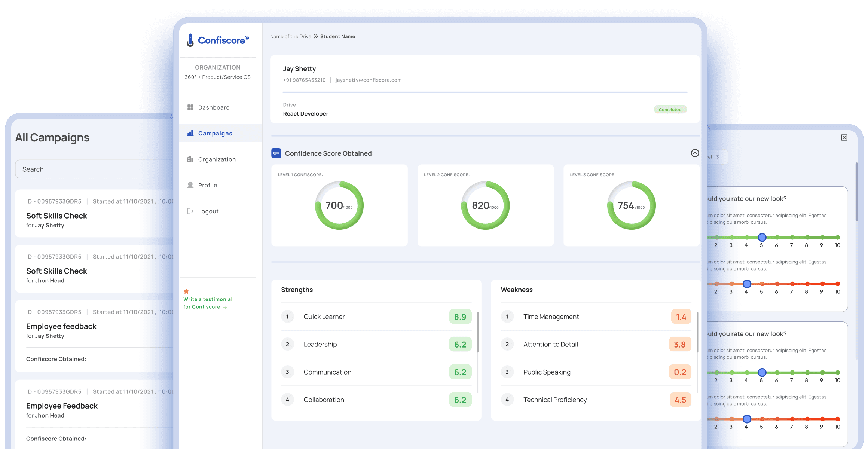Click the Organization building icon in sidebar
868x449 pixels.
pos(190,159)
